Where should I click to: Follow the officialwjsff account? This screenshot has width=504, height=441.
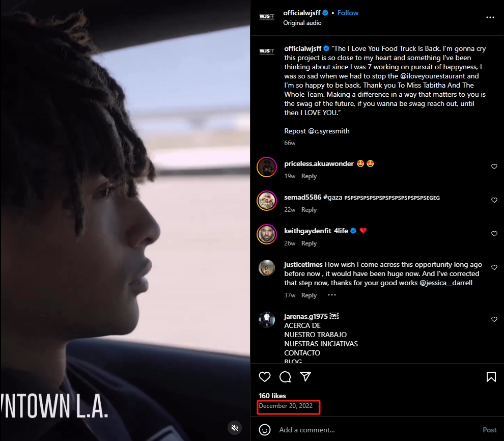pos(348,13)
